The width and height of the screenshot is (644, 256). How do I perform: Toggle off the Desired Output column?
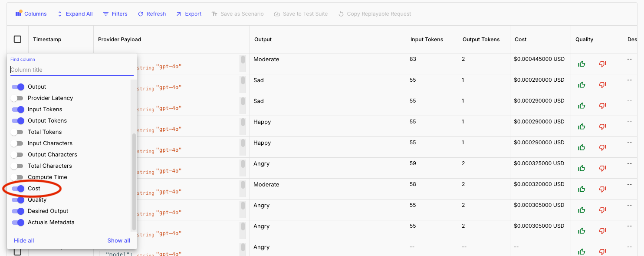(x=18, y=211)
